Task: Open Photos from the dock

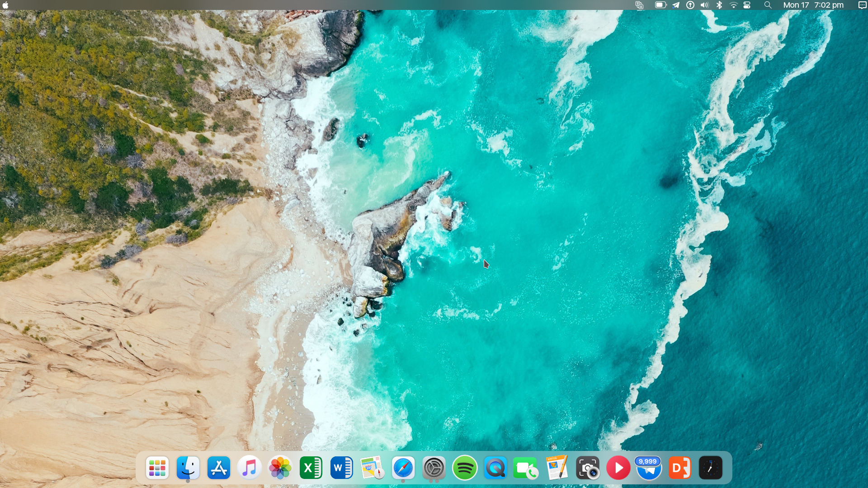Action: [280, 468]
